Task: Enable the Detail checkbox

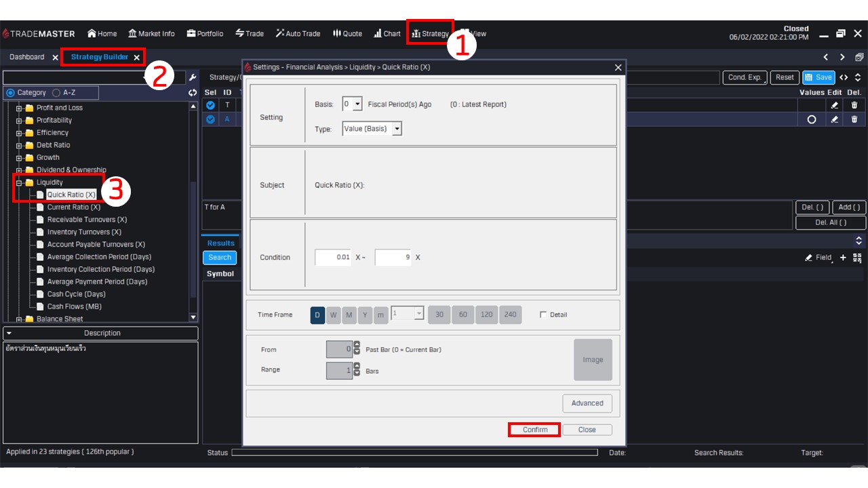Action: pyautogui.click(x=543, y=314)
